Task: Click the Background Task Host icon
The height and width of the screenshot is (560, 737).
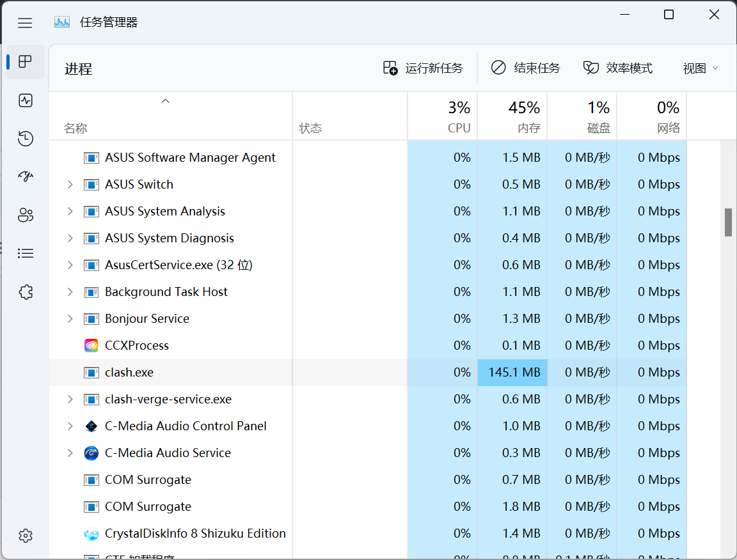Action: point(91,292)
